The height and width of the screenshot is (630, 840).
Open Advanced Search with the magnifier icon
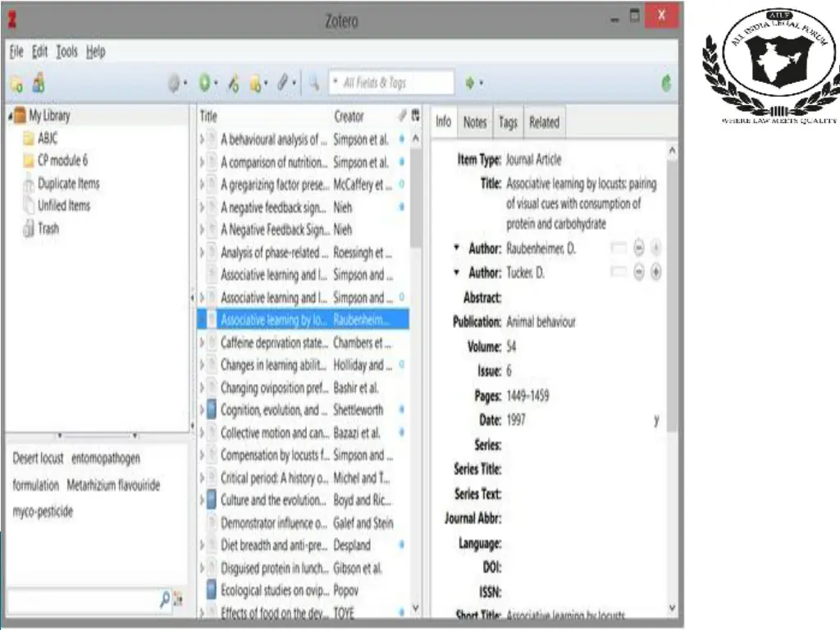[x=314, y=83]
